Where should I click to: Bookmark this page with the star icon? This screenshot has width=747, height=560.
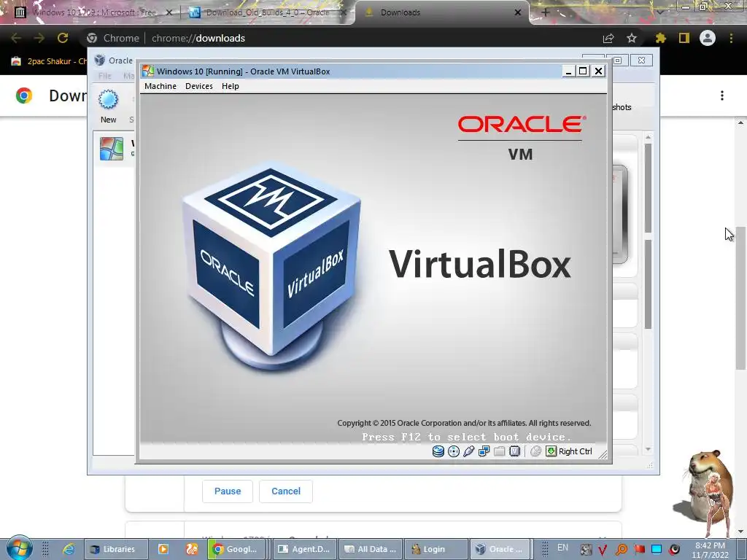point(631,38)
